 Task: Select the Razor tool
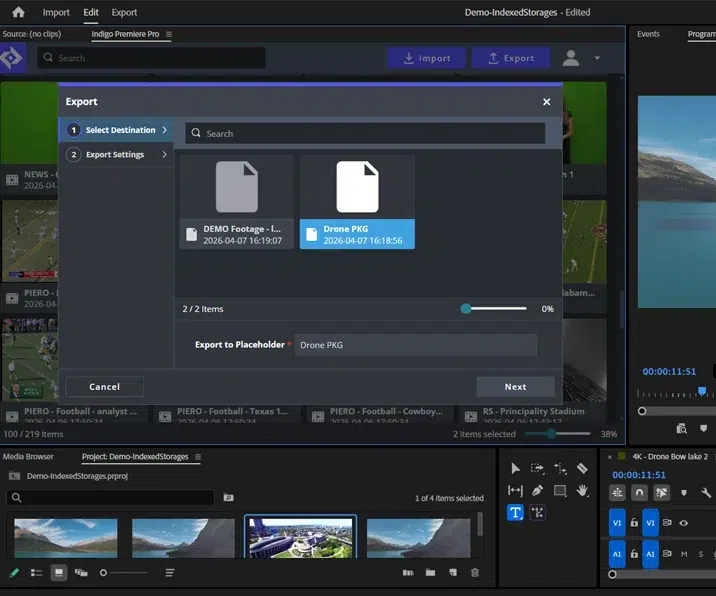(582, 468)
